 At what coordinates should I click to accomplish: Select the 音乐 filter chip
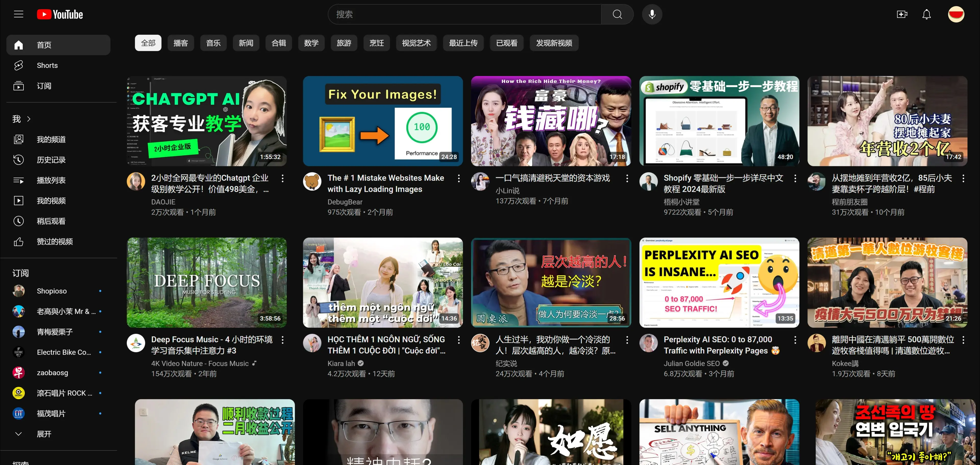213,43
